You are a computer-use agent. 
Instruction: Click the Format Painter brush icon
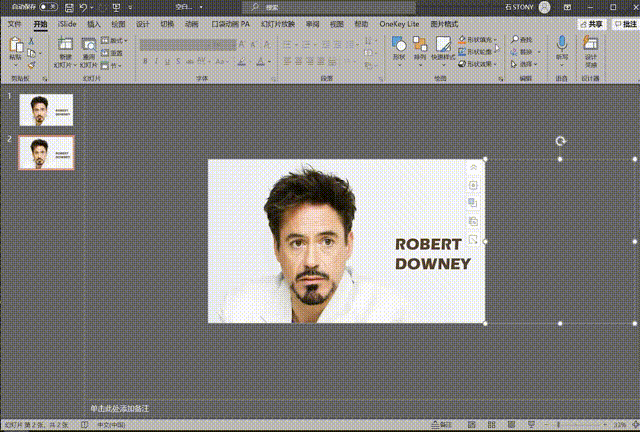[33, 64]
